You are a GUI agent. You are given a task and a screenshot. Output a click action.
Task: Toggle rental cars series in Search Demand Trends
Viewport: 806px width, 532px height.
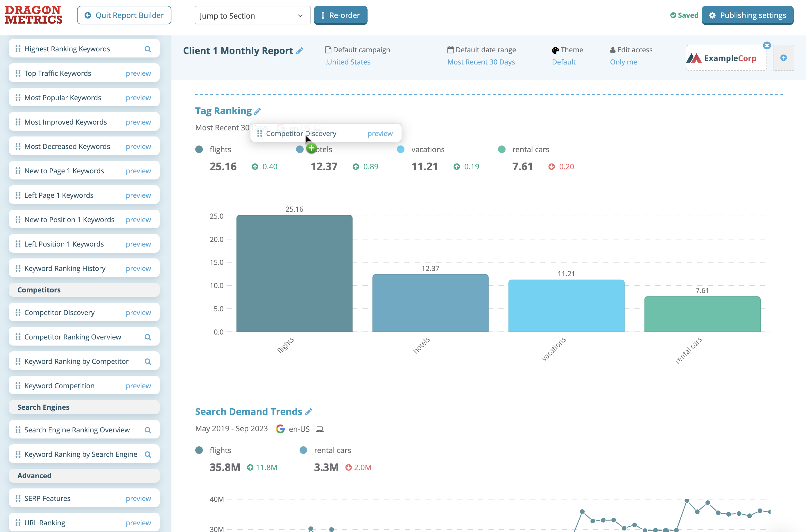point(303,451)
